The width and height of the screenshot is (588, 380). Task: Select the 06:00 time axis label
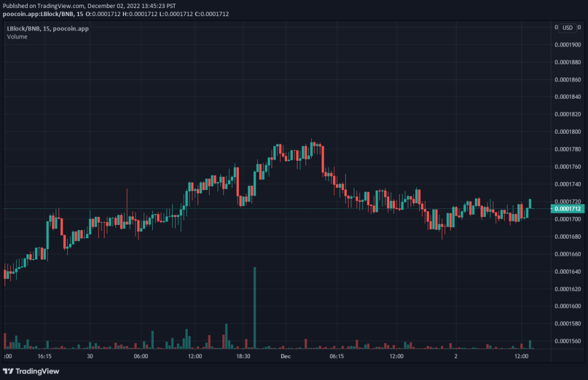[x=141, y=356]
